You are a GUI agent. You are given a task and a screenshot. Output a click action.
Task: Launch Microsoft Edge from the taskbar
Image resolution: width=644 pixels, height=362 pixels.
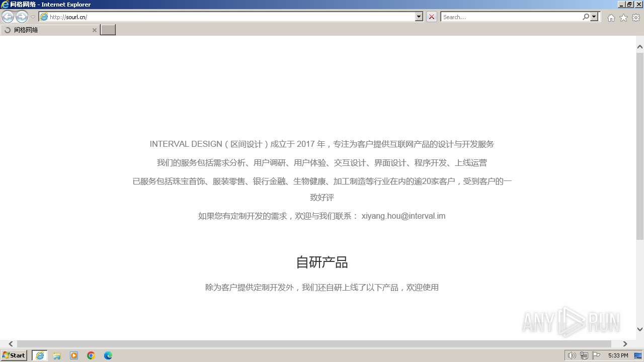(108, 355)
